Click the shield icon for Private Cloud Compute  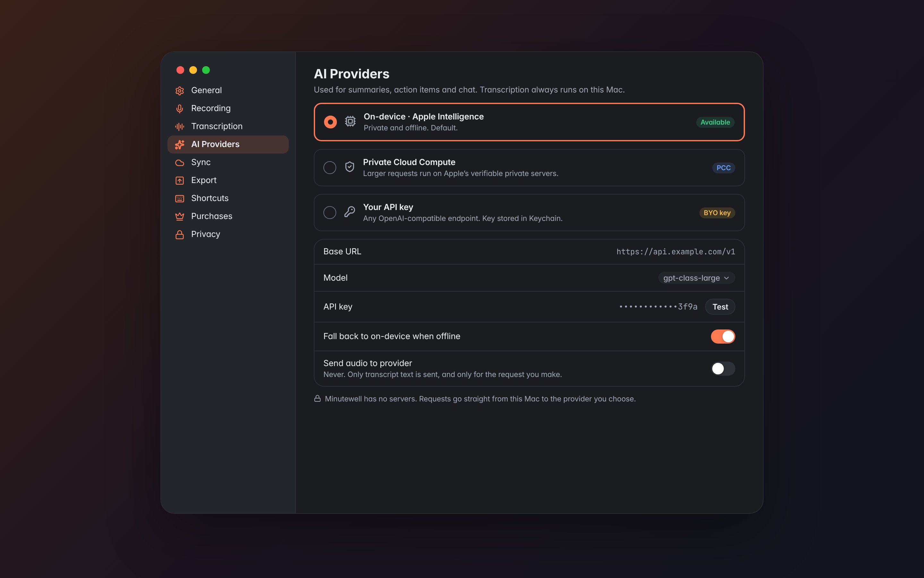349,167
